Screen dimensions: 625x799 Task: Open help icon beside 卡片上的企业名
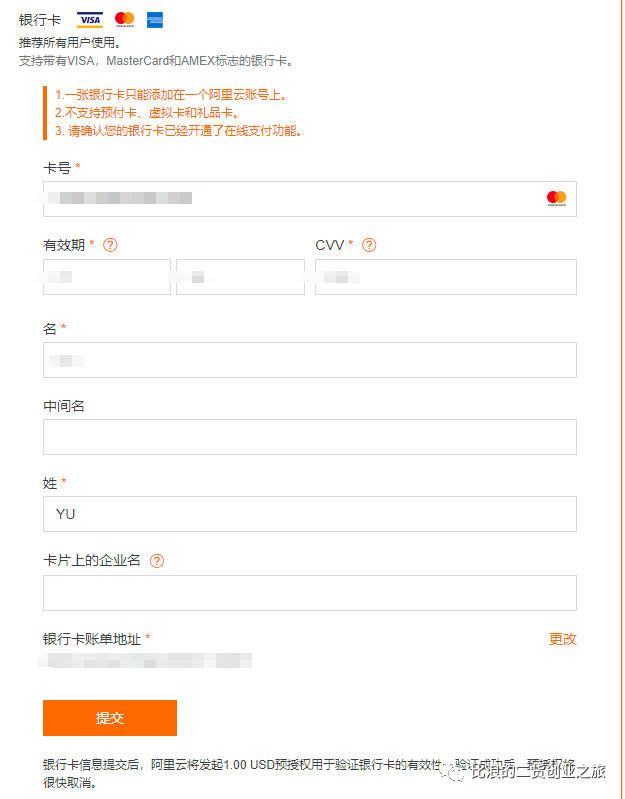tap(157, 561)
